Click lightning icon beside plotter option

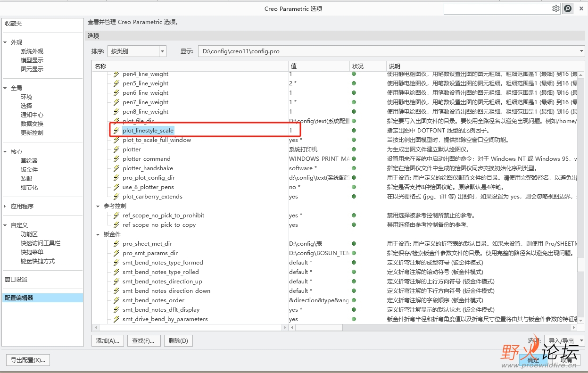116,149
